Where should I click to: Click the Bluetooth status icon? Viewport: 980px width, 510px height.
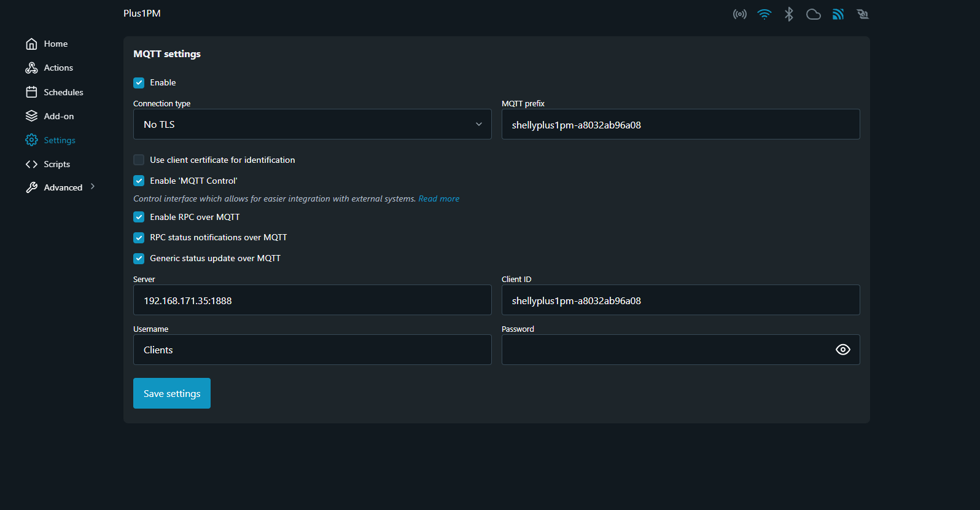click(x=789, y=14)
